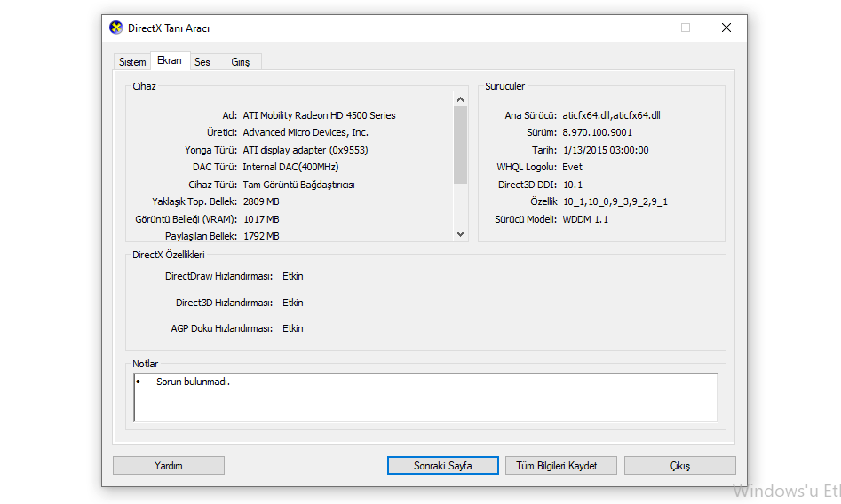841x504 pixels.
Task: Click driver version 8.970.100.9001
Action: point(597,132)
